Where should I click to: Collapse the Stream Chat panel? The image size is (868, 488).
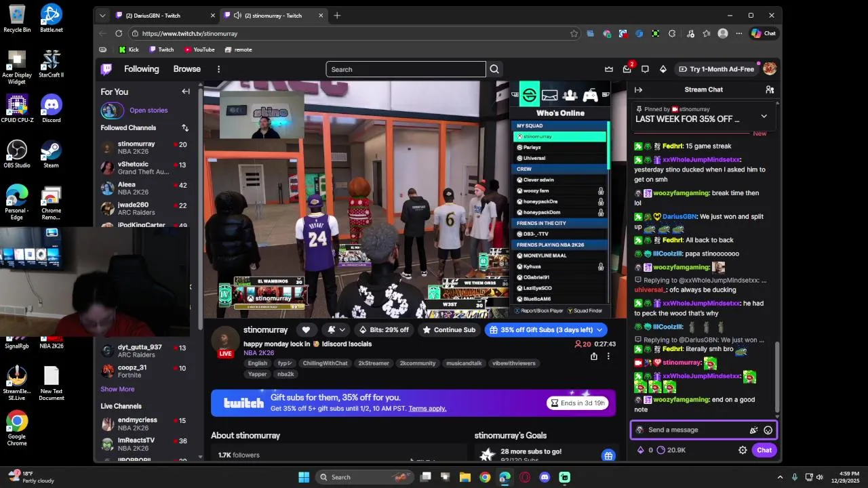[x=638, y=89]
